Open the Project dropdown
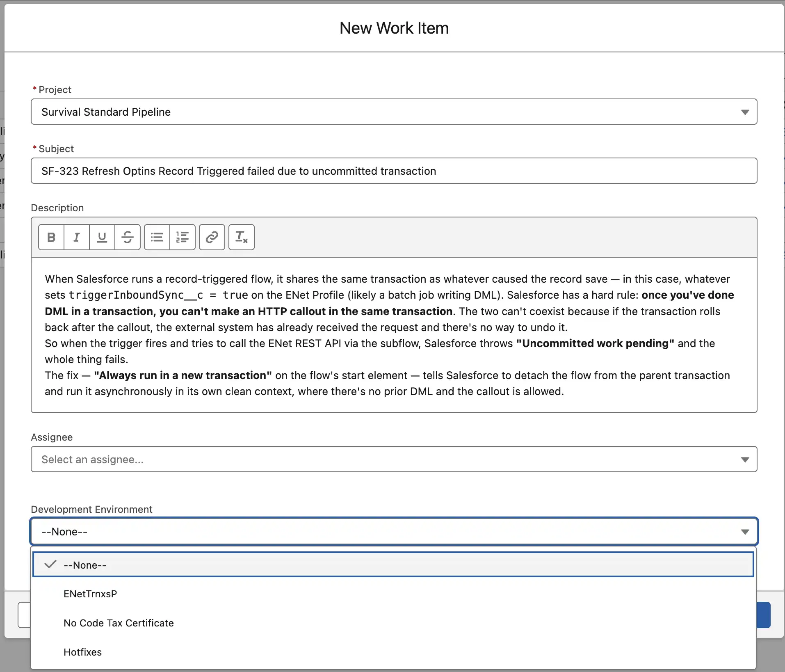The width and height of the screenshot is (785, 672). point(394,112)
